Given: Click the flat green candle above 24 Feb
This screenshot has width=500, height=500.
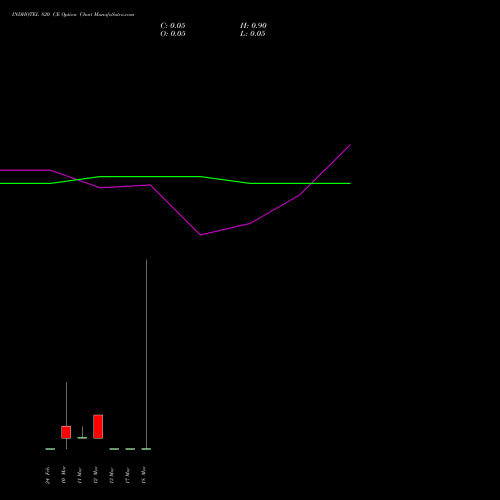Looking at the screenshot, I should pyautogui.click(x=50, y=449).
